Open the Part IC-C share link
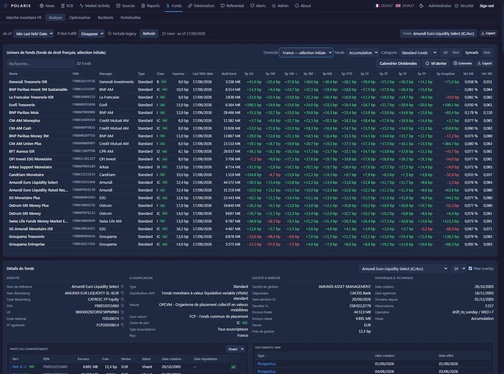504x374 pixels. click(19, 367)
